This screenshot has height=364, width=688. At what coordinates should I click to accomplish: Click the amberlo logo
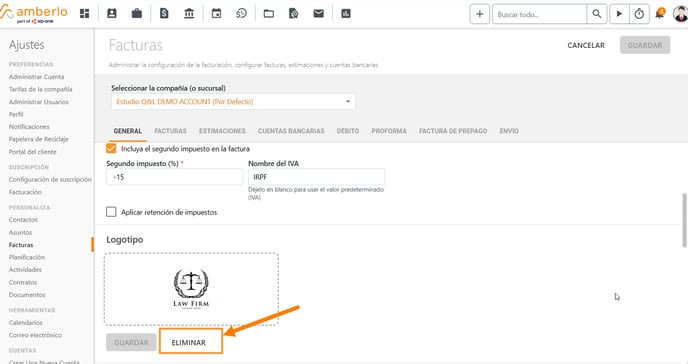pyautogui.click(x=34, y=13)
